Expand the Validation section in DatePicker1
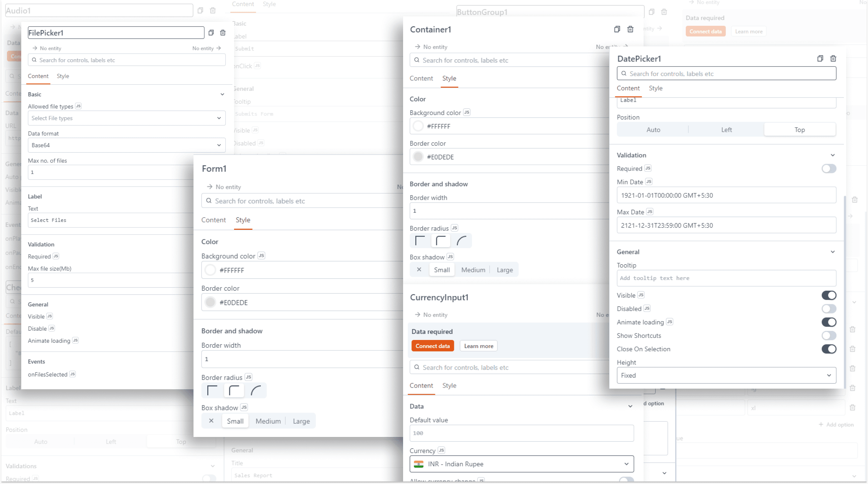This screenshot has width=868, height=484. pos(832,155)
